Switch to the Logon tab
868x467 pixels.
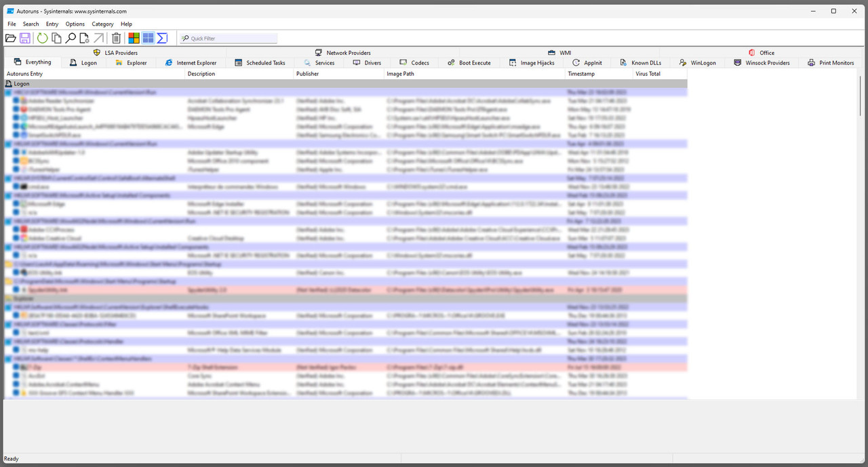click(83, 63)
